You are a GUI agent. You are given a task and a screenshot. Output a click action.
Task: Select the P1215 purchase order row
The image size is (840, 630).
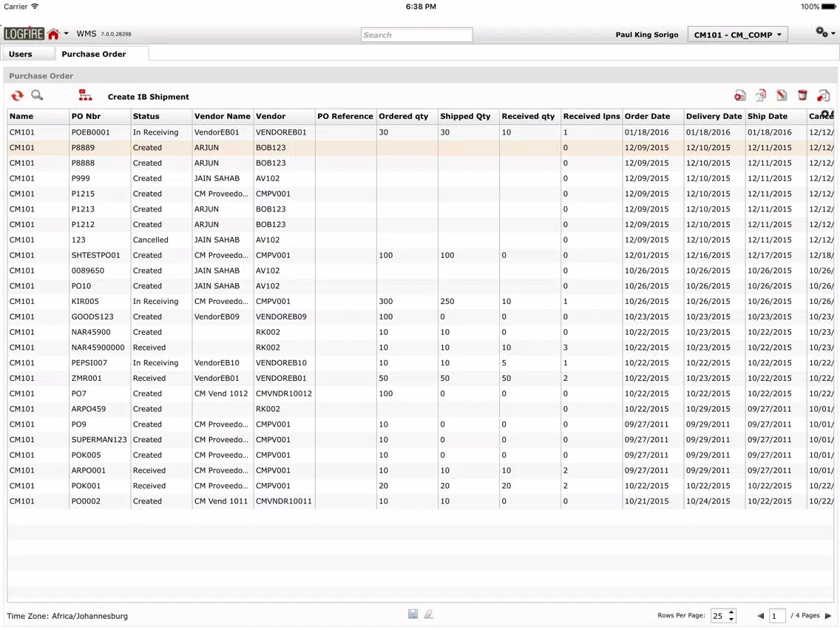421,194
